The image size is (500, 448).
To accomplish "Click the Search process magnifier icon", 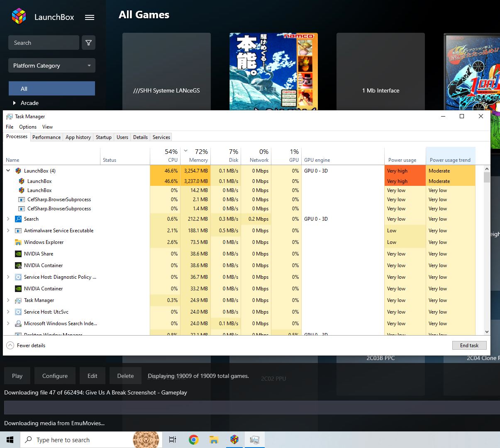I will point(18,219).
